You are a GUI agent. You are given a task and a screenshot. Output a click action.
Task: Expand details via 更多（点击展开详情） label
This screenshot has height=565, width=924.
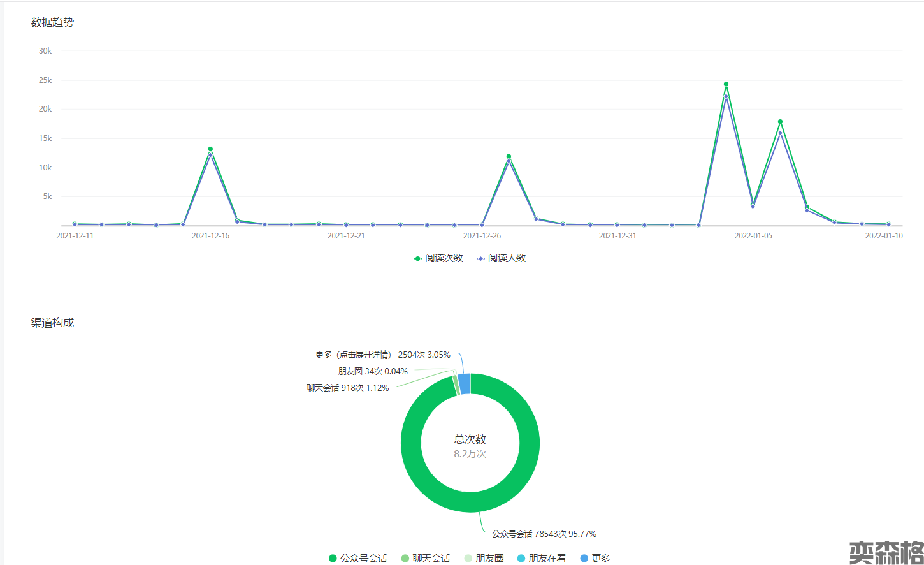(x=382, y=355)
